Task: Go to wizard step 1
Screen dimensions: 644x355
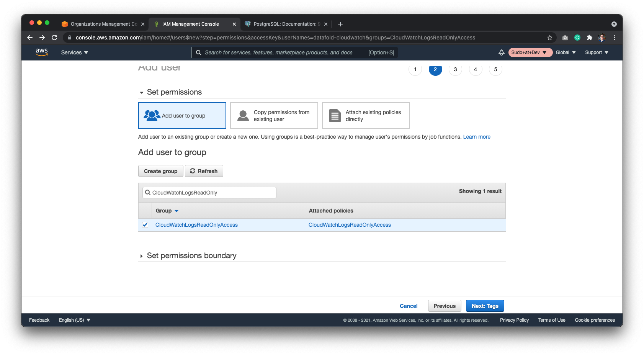Action: [x=415, y=69]
